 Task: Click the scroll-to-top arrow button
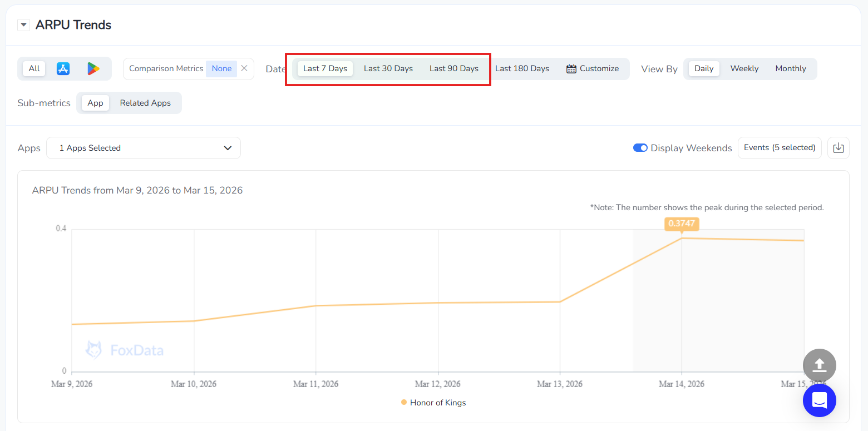819,365
